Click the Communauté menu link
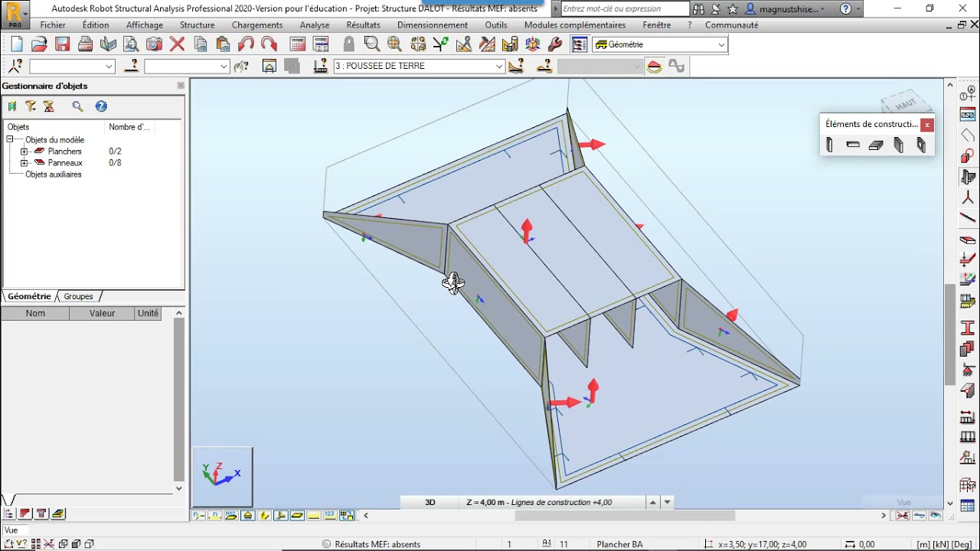This screenshot has height=551, width=980. (732, 25)
